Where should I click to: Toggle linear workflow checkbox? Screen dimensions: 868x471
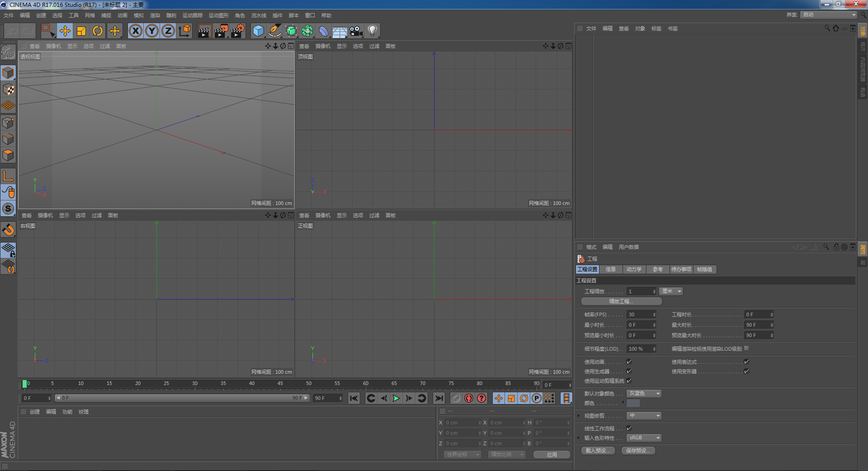pyautogui.click(x=629, y=428)
